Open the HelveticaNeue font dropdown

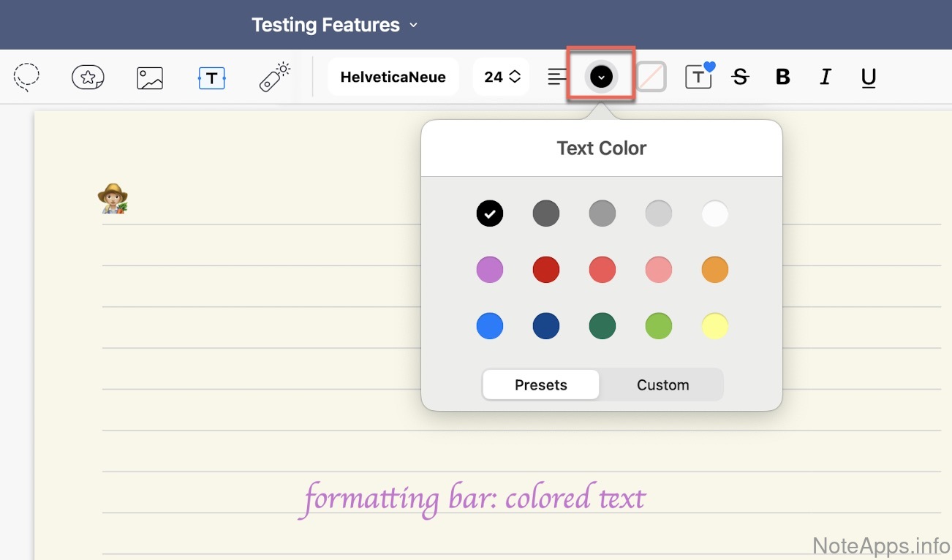[x=393, y=77]
